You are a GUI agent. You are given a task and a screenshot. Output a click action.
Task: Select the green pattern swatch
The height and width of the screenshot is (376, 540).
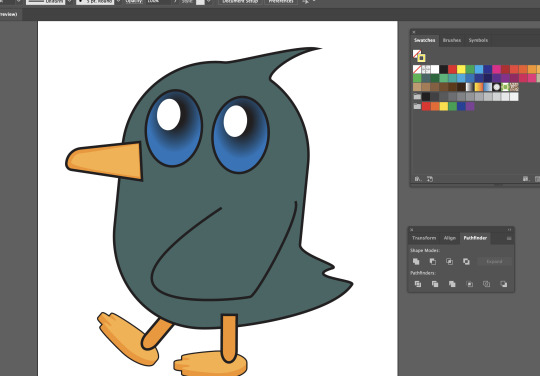[x=505, y=87]
